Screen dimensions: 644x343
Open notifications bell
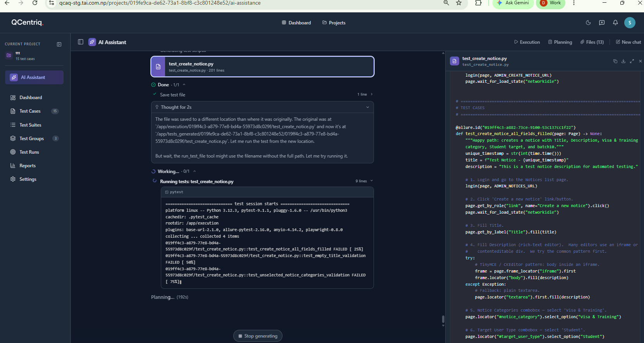[615, 23]
